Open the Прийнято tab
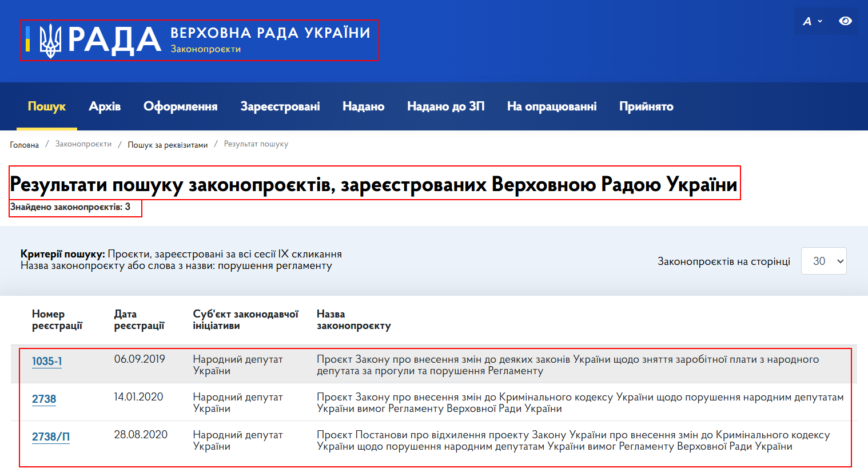The width and height of the screenshot is (868, 472). click(646, 106)
